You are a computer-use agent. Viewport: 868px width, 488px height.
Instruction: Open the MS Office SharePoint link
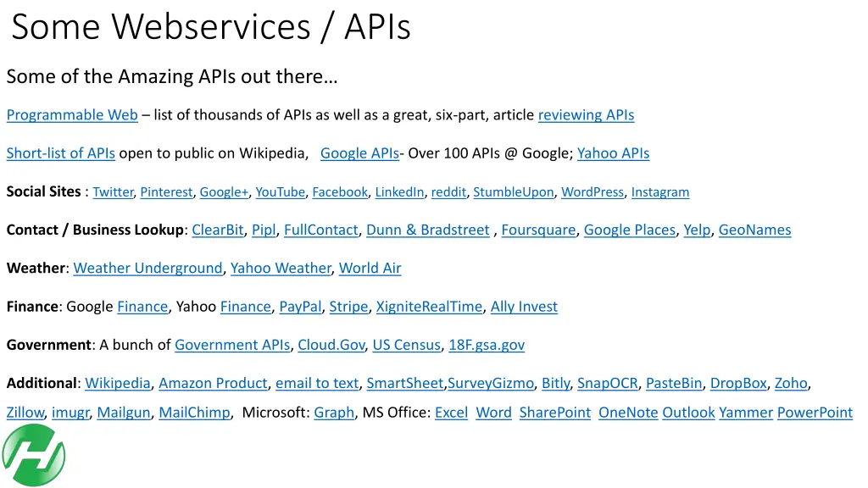click(554, 413)
